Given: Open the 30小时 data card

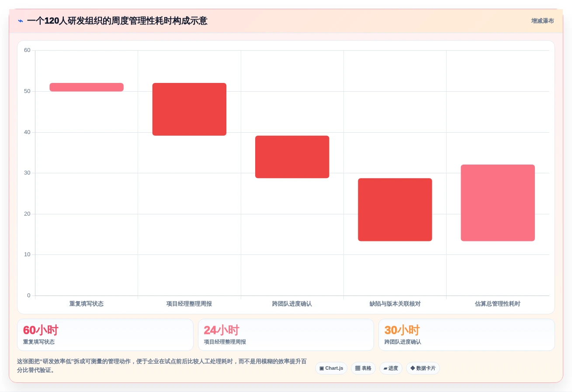Looking at the screenshot, I should tap(467, 335).
